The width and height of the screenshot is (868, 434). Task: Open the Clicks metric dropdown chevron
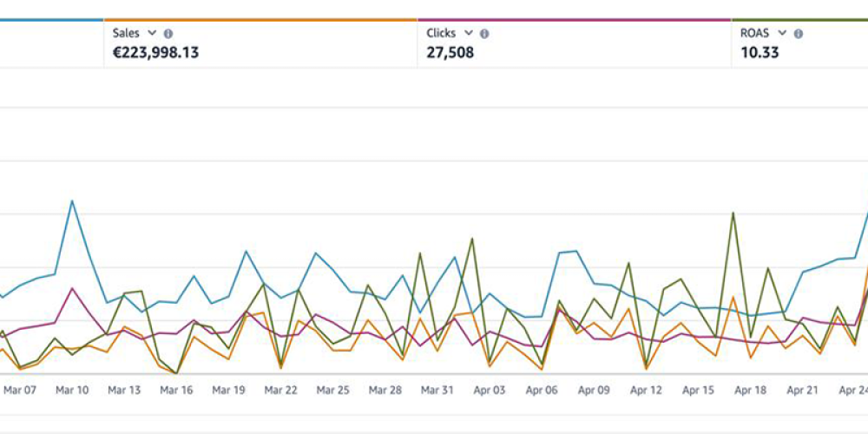[469, 33]
